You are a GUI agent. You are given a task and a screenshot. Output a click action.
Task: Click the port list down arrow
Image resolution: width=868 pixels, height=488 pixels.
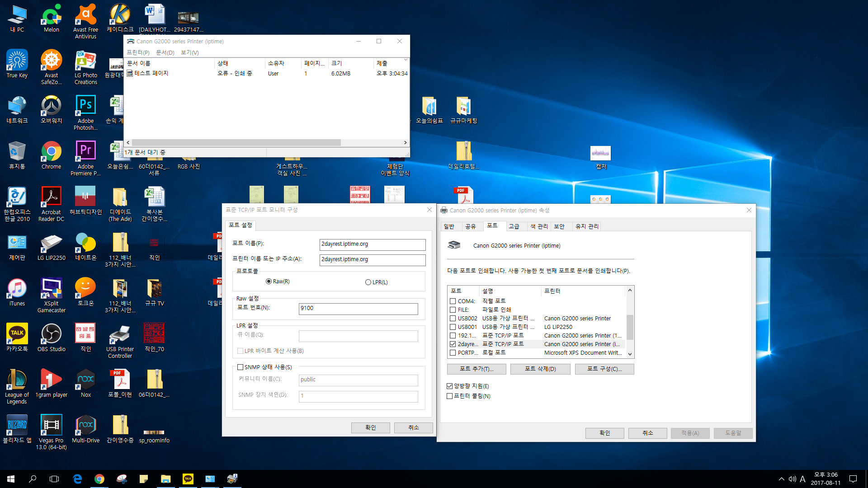pos(630,355)
